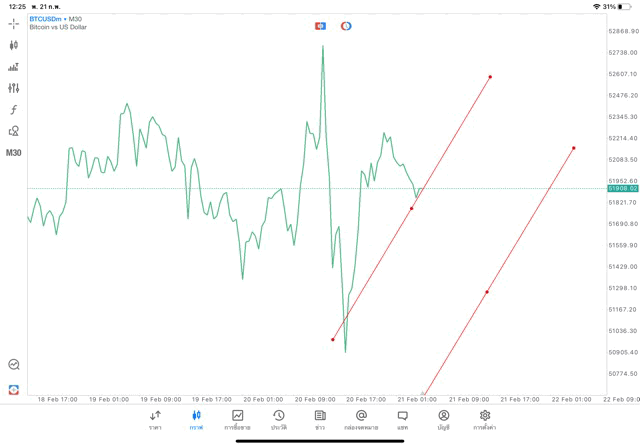
Task: Select top red endpoint of the upper trendline
Action: point(490,77)
